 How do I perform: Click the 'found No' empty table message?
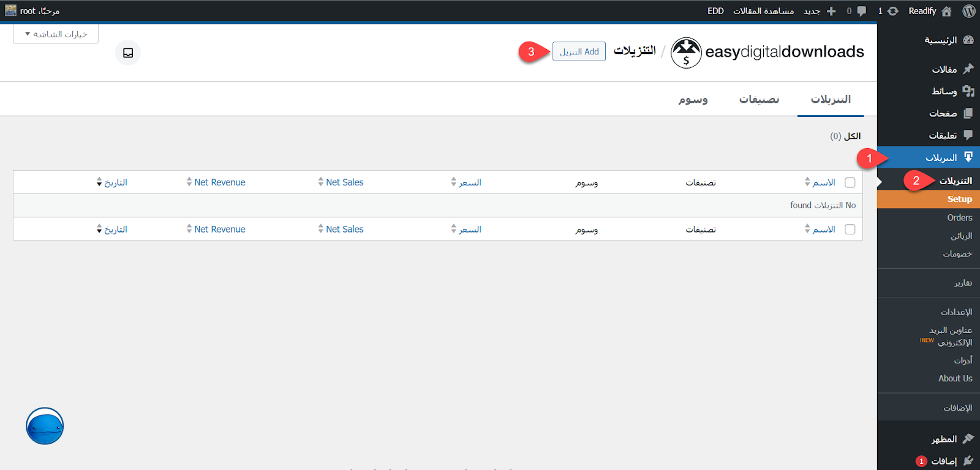(823, 205)
